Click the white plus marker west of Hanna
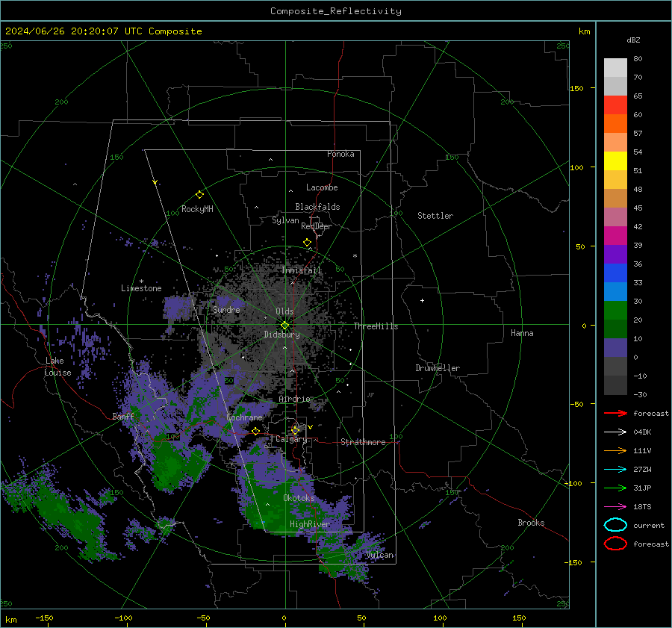The width and height of the screenshot is (672, 628). click(422, 300)
